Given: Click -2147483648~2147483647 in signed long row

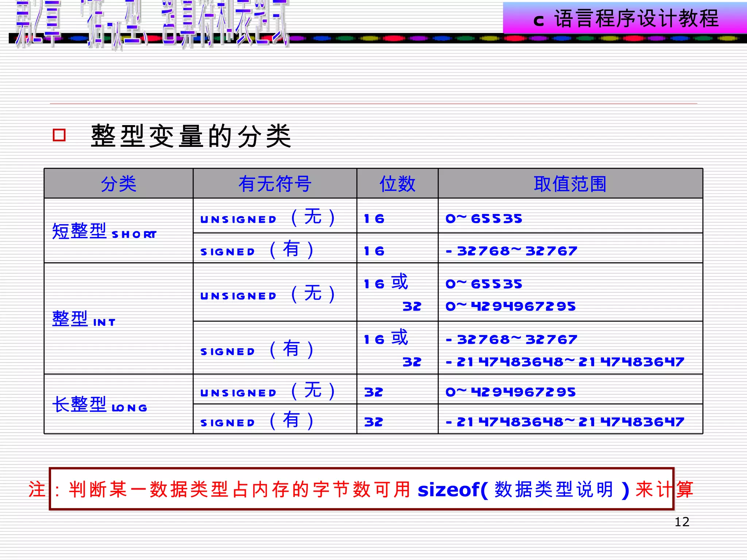Looking at the screenshot, I should coord(565,422).
